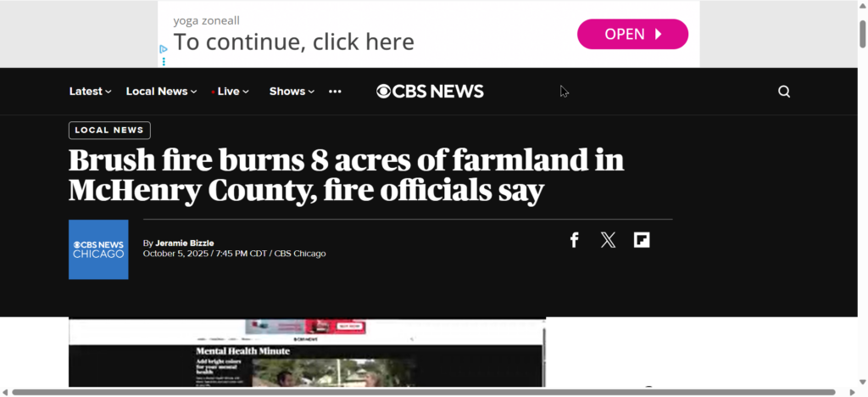This screenshot has height=397, width=868.
Task: Click the horizontal scrollbar at bottom
Action: [424, 392]
